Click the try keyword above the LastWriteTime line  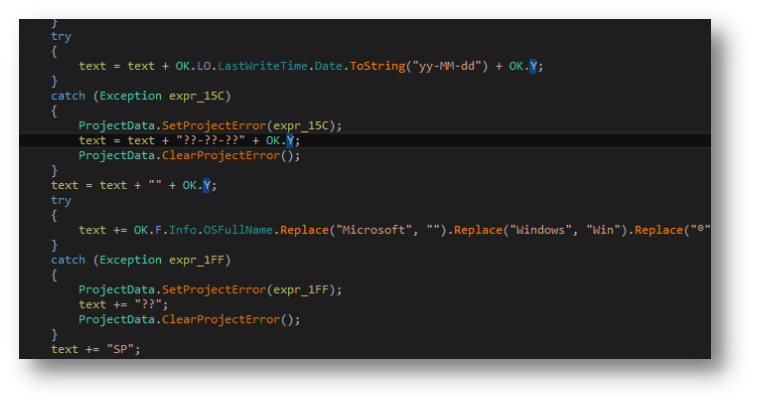tap(61, 37)
